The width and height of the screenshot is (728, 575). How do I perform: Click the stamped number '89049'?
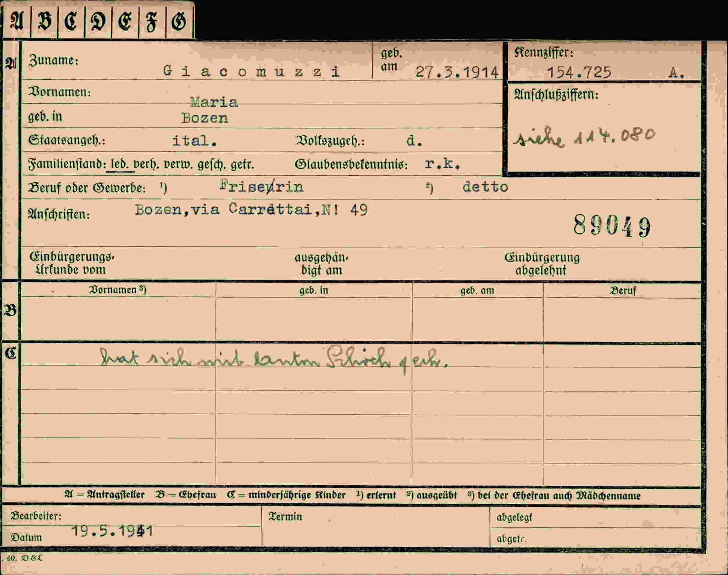click(x=612, y=227)
